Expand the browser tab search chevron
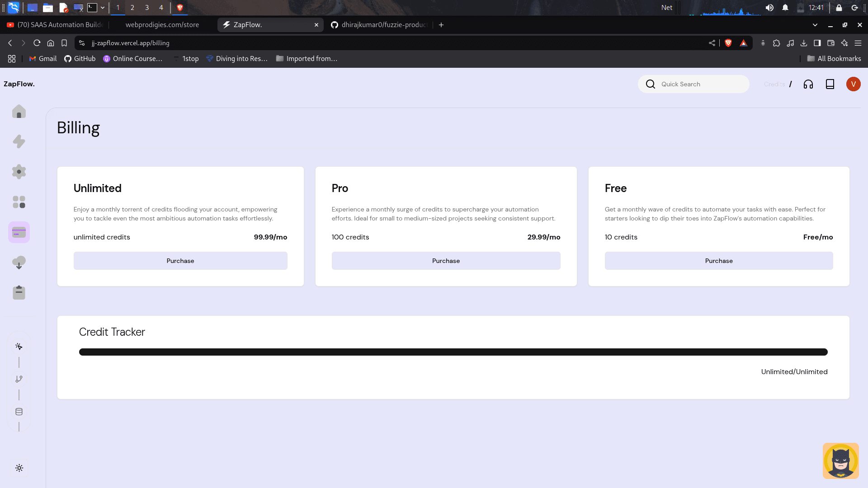 click(815, 25)
